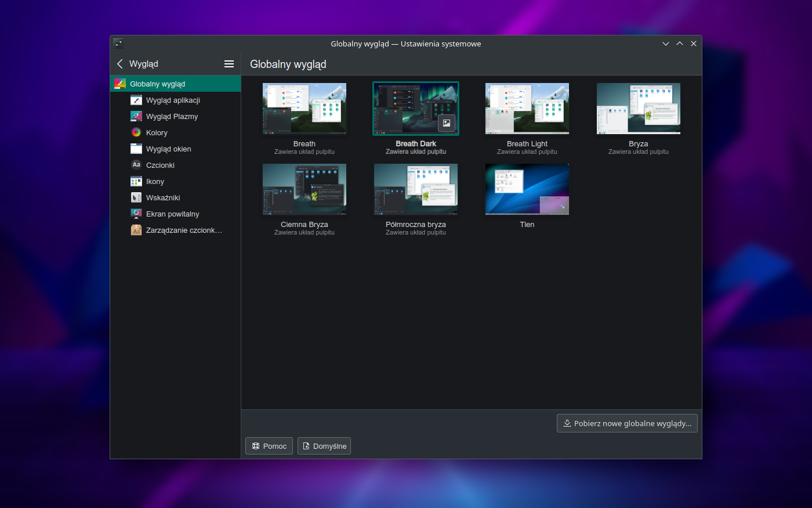Select the Wskaźniki cursor icon

pos(136,197)
